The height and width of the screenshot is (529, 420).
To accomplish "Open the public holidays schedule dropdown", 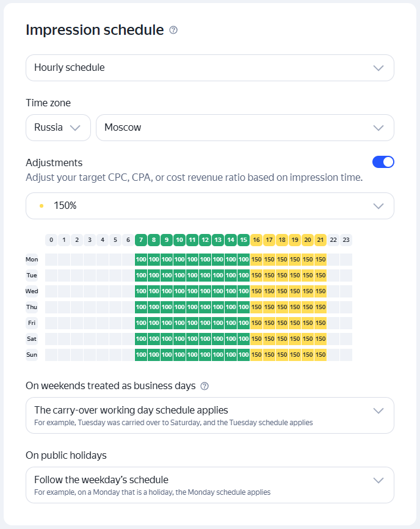I will (x=210, y=485).
